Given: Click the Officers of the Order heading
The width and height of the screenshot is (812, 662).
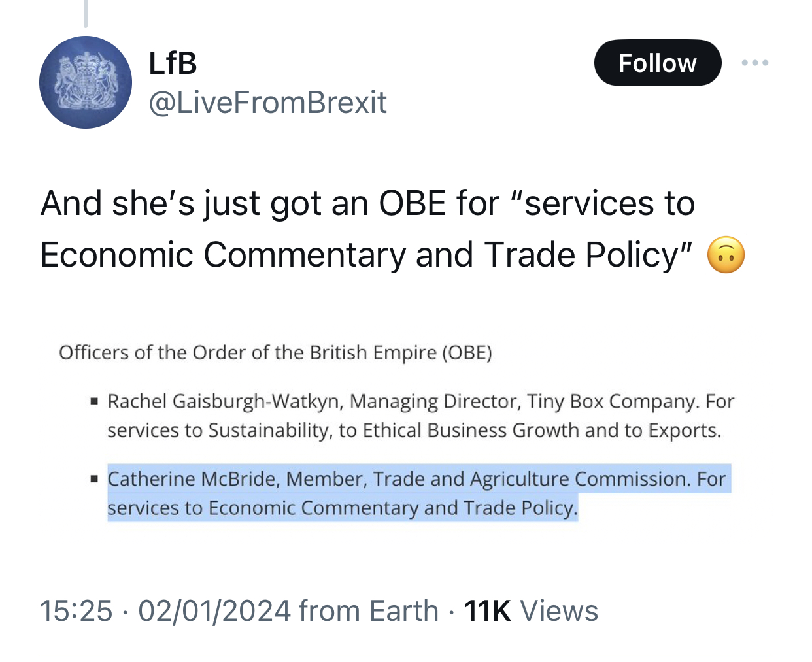Looking at the screenshot, I should (x=275, y=353).
